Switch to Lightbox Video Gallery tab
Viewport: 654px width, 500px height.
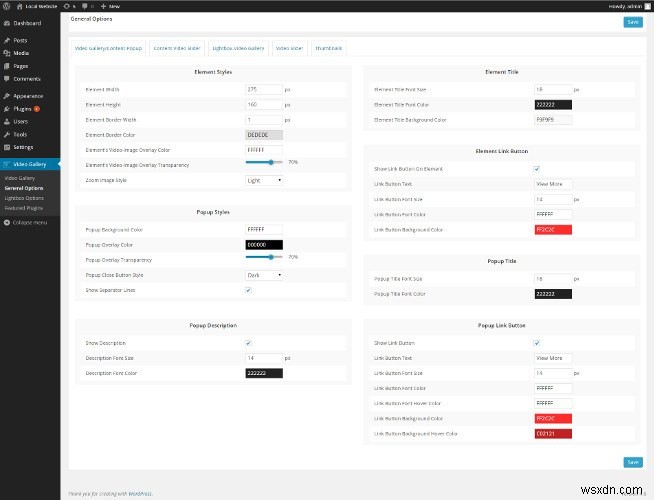[x=238, y=48]
